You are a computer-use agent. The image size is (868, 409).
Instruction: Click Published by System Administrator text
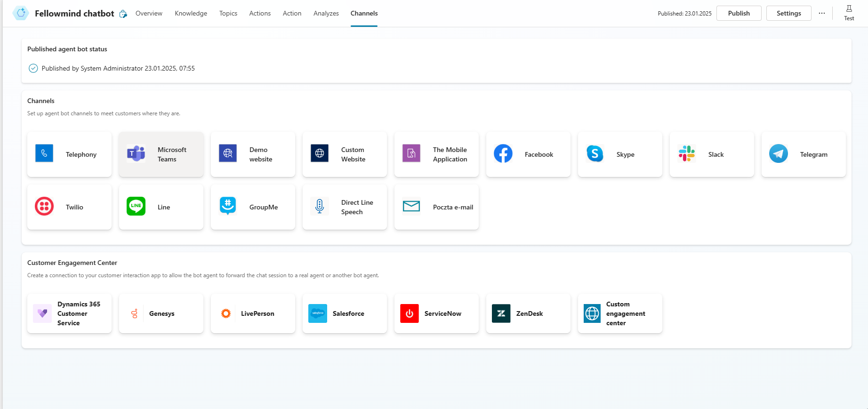118,68
